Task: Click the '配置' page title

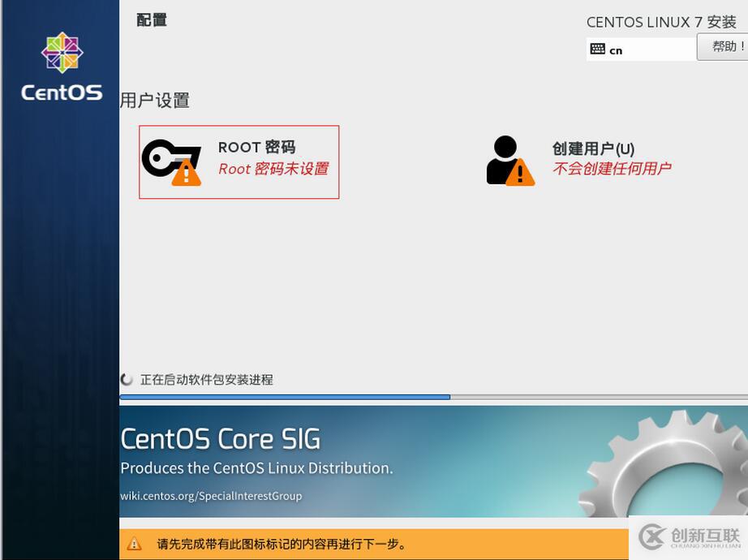Action: (x=152, y=20)
